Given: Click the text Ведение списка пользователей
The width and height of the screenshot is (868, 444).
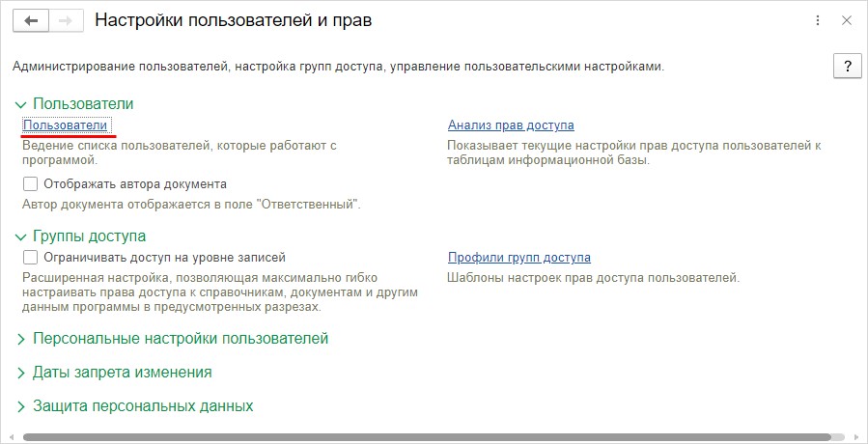Looking at the screenshot, I should (180, 153).
